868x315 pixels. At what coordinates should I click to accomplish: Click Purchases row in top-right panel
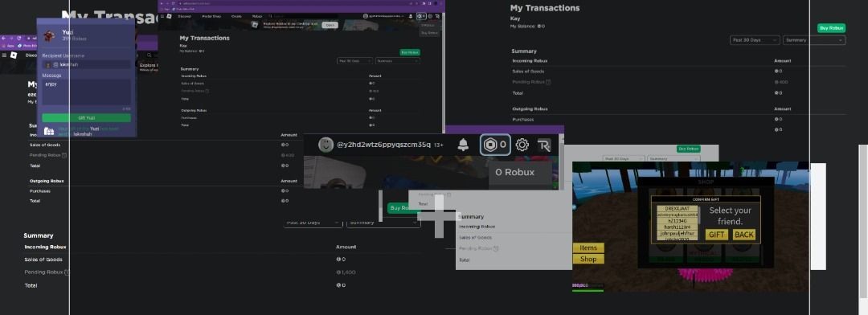click(x=678, y=120)
